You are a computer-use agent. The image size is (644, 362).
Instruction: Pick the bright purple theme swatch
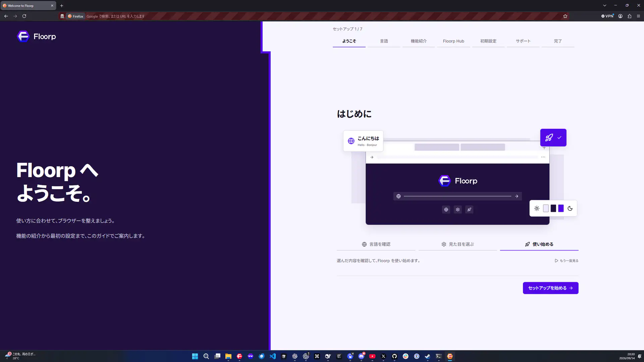coord(561,208)
